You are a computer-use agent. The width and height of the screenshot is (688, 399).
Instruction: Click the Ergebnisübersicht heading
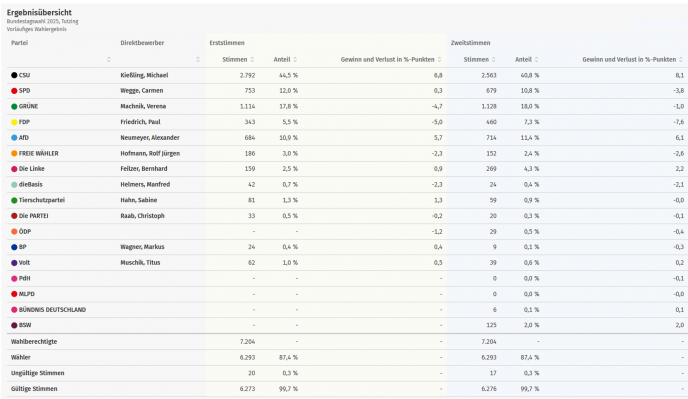click(x=39, y=13)
